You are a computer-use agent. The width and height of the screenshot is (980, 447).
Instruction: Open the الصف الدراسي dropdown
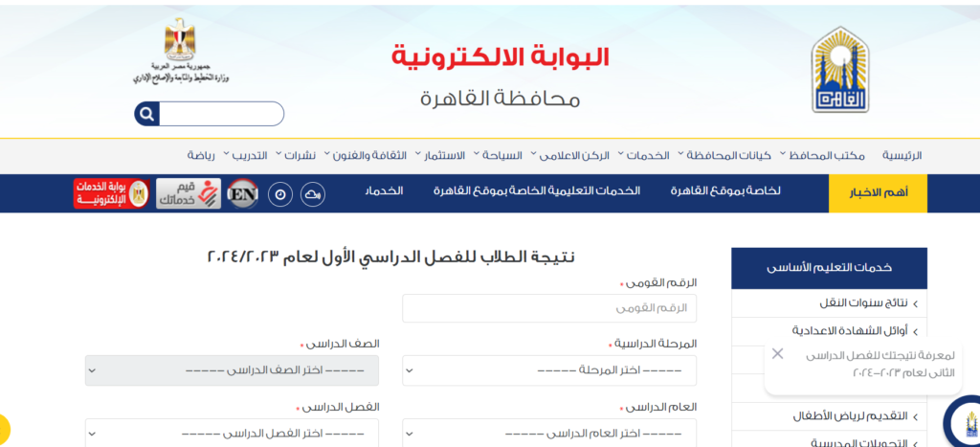(x=232, y=370)
